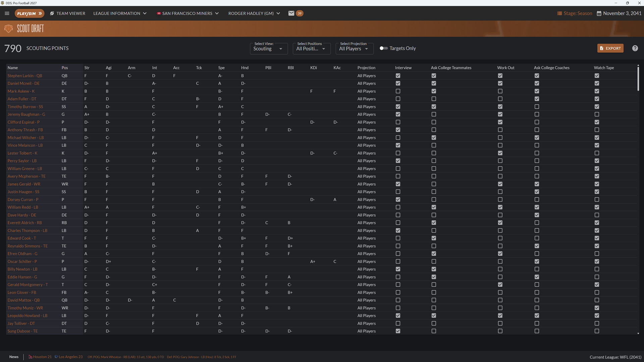Uncheck Interview for Billy Newton
The height and width of the screenshot is (362, 644).
(x=398, y=269)
